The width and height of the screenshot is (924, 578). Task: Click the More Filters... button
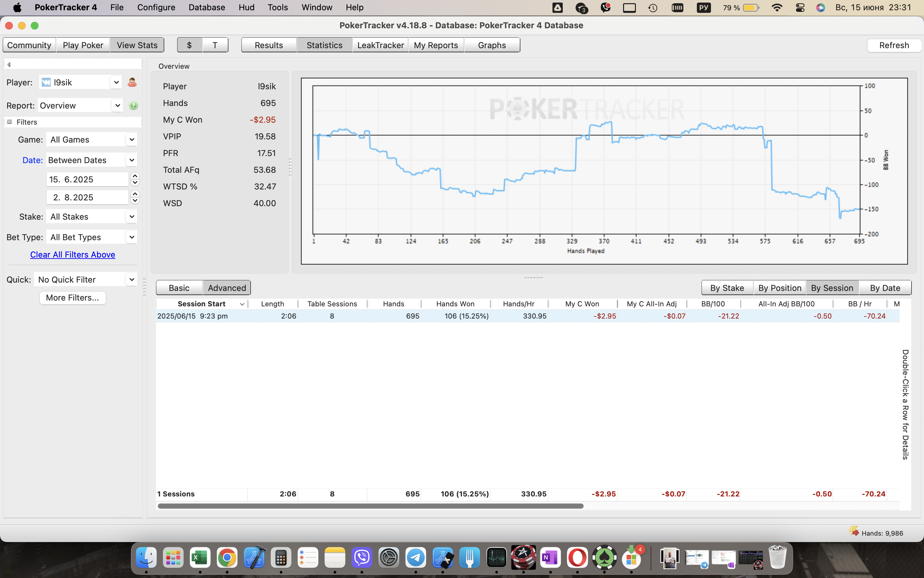[73, 298]
